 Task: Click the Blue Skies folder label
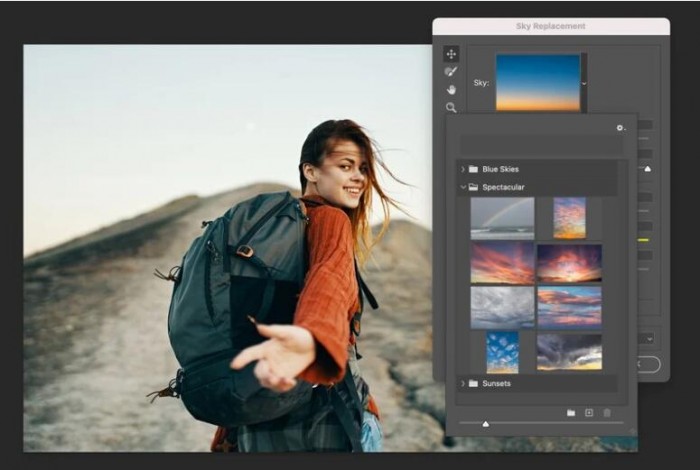(500, 169)
